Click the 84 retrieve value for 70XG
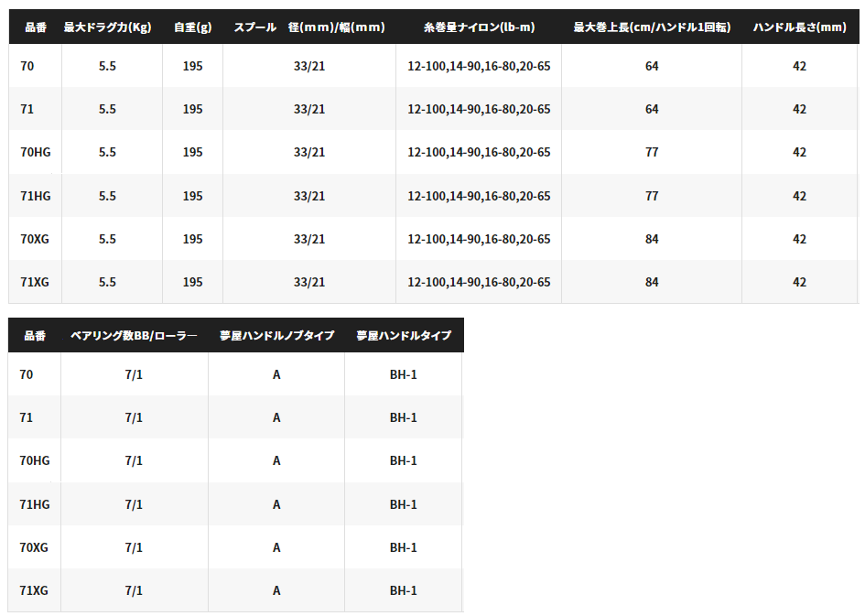The height and width of the screenshot is (616, 865). 652,239
